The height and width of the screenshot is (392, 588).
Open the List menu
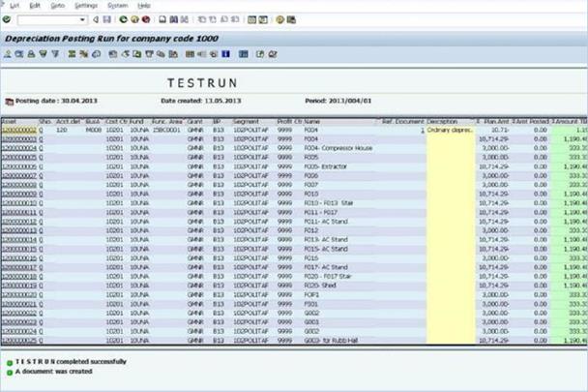pos(15,6)
